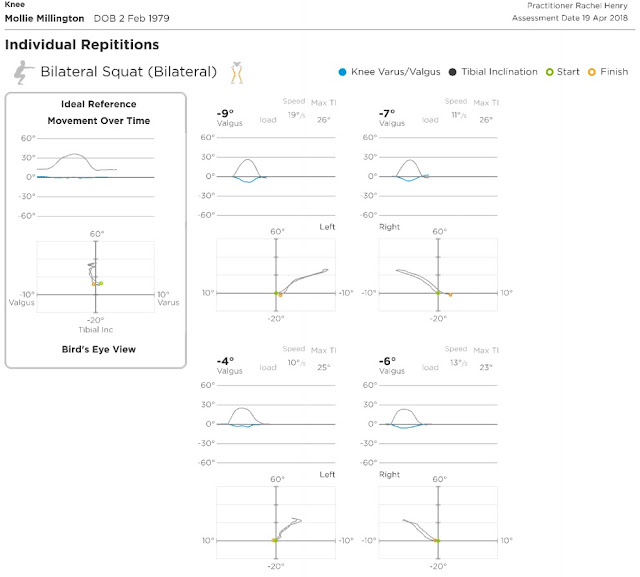Click the 19°/s speed value
This screenshot has width=640, height=577.
click(x=296, y=115)
